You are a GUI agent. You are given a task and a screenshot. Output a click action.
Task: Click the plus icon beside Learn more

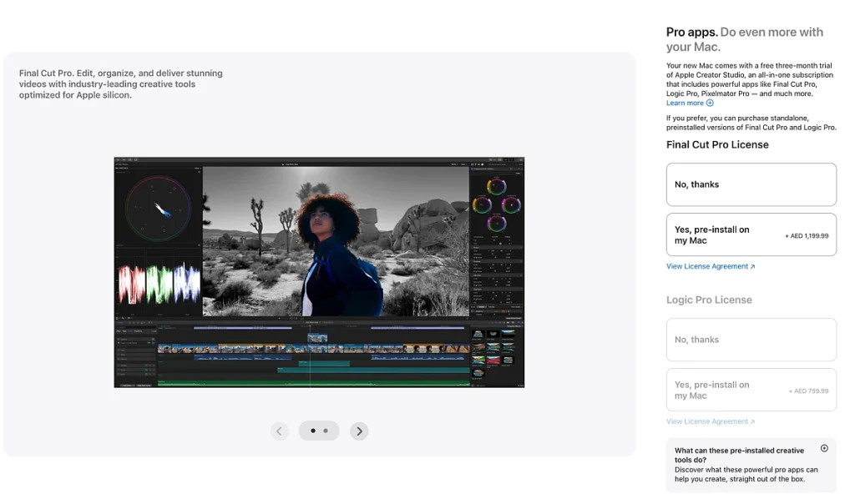click(710, 103)
